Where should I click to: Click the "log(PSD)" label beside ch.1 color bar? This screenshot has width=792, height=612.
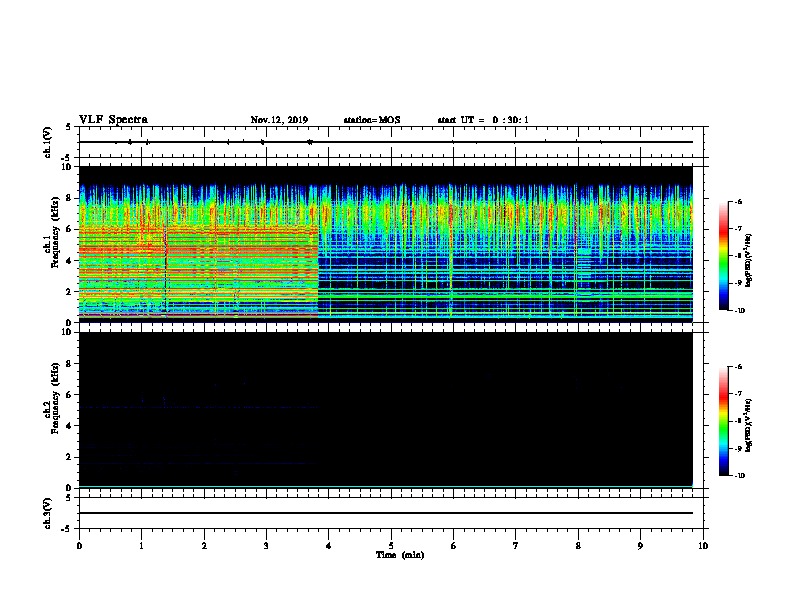[x=749, y=261]
